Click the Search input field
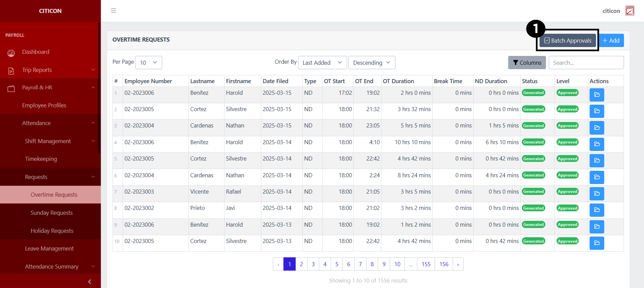The width and height of the screenshot is (644, 288). 586,63
